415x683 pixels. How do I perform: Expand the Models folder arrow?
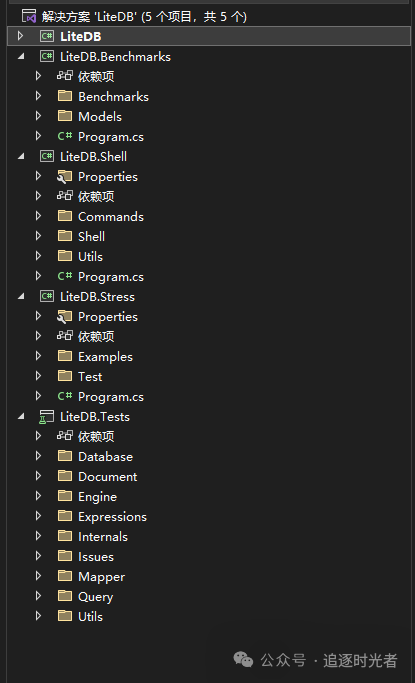click(38, 116)
